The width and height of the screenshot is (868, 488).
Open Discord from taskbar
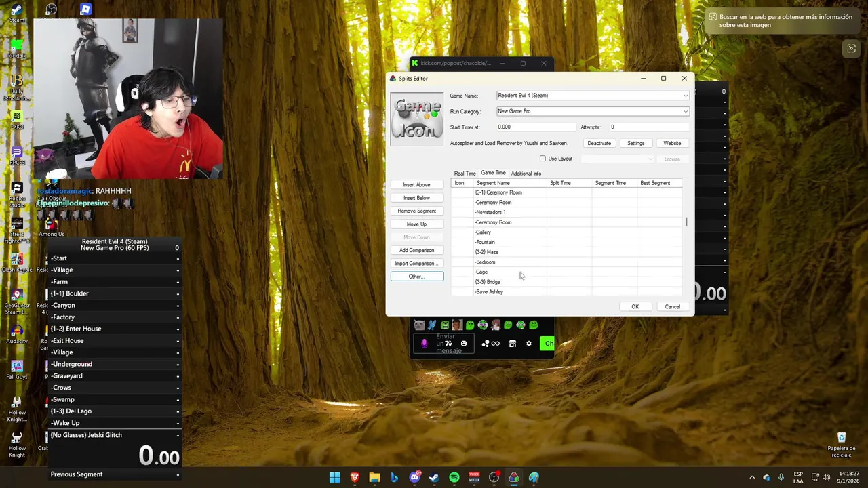click(414, 478)
